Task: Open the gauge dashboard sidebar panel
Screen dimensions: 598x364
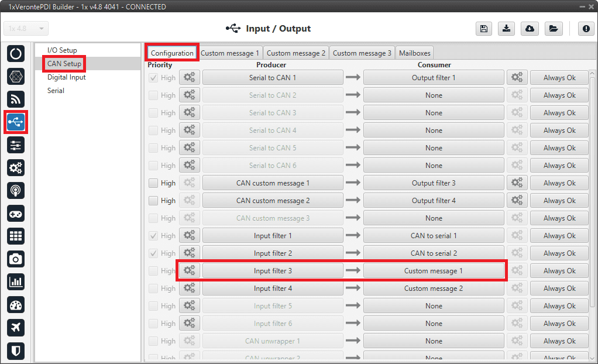Action: [x=16, y=305]
